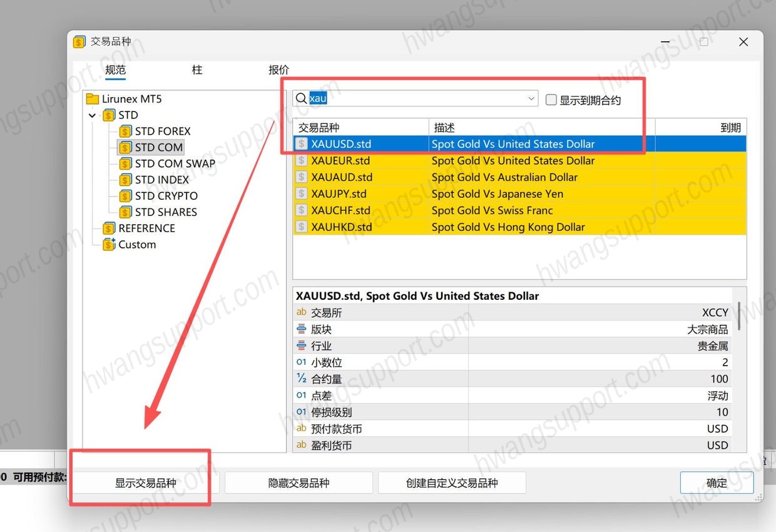This screenshot has width=776, height=532.
Task: Click the properties panel scrollbar thumb
Action: [x=739, y=317]
